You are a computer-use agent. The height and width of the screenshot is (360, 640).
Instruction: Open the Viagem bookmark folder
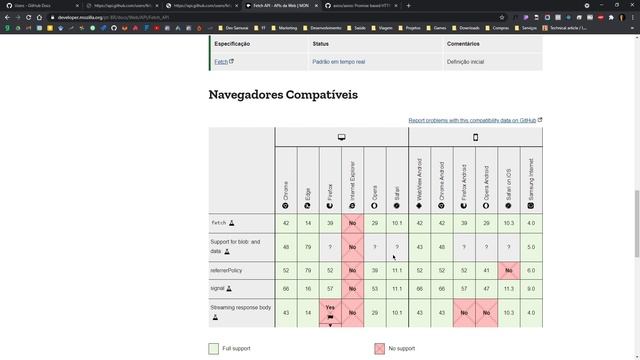(382, 28)
